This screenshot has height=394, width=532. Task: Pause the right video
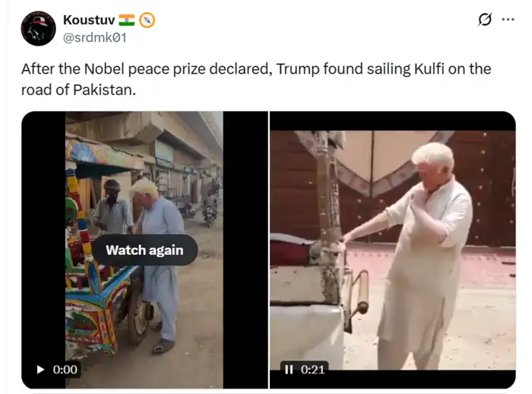[x=290, y=370]
